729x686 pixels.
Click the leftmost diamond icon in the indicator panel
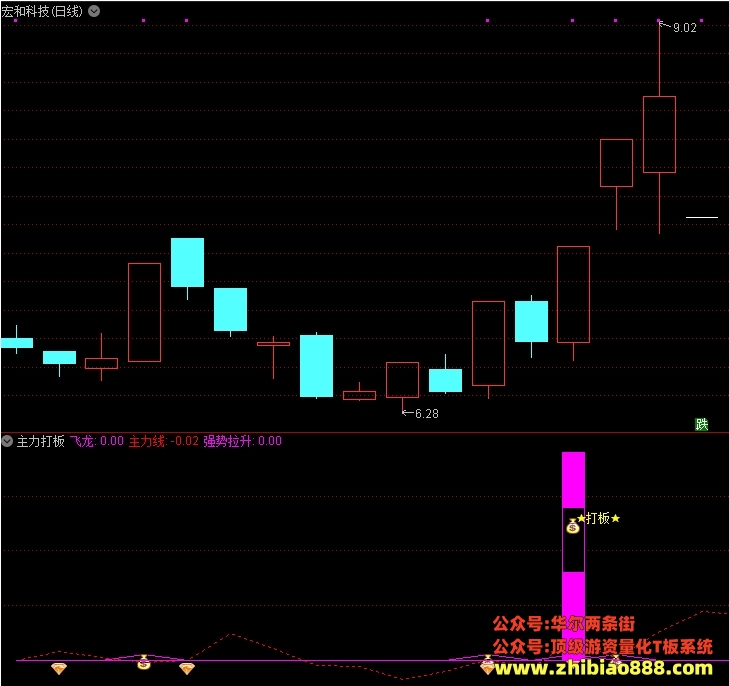[x=59, y=669]
